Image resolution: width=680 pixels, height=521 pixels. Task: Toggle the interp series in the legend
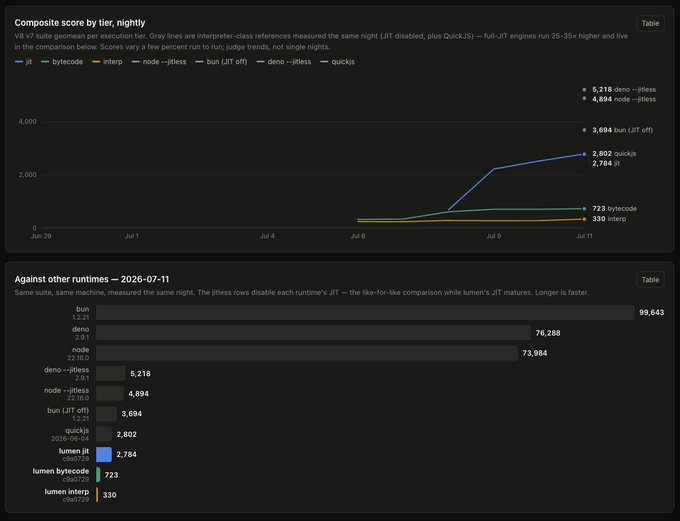click(107, 62)
